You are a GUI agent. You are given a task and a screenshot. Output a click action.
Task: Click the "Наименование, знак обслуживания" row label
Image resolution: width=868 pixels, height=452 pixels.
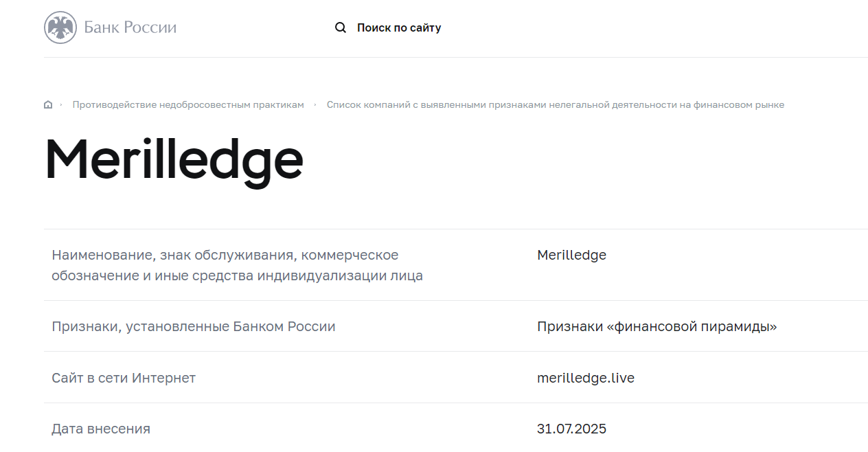(x=238, y=265)
